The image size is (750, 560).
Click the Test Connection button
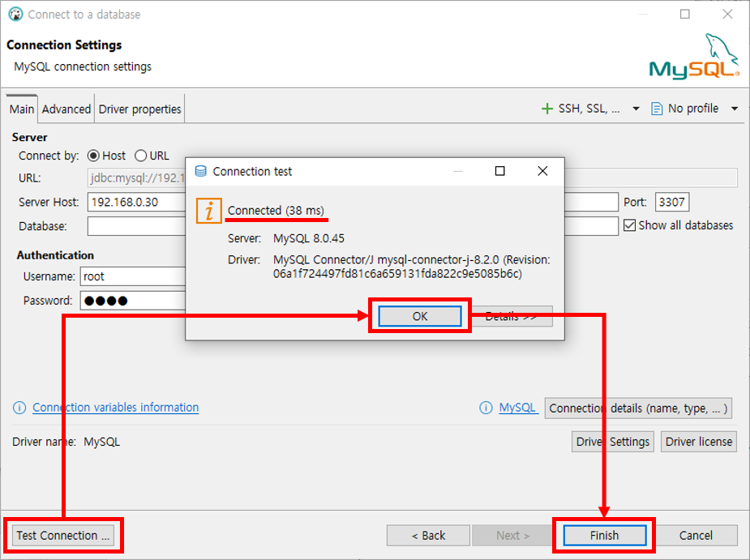coord(63,535)
